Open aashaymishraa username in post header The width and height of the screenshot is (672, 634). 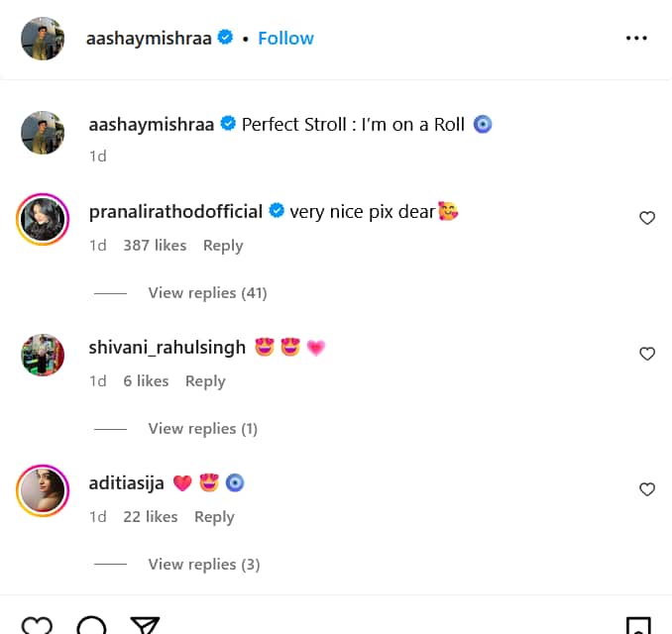click(x=151, y=39)
